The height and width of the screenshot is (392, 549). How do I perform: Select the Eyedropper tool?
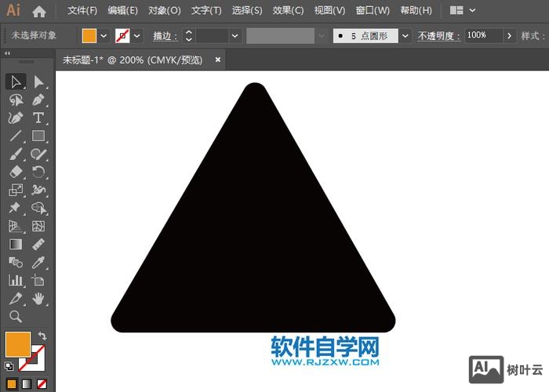(x=38, y=262)
